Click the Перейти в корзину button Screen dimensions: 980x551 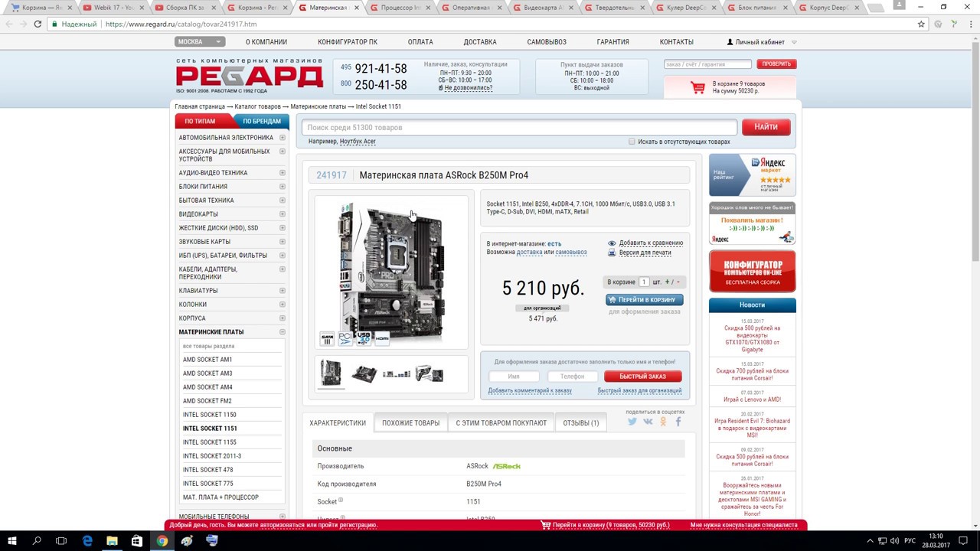click(645, 300)
